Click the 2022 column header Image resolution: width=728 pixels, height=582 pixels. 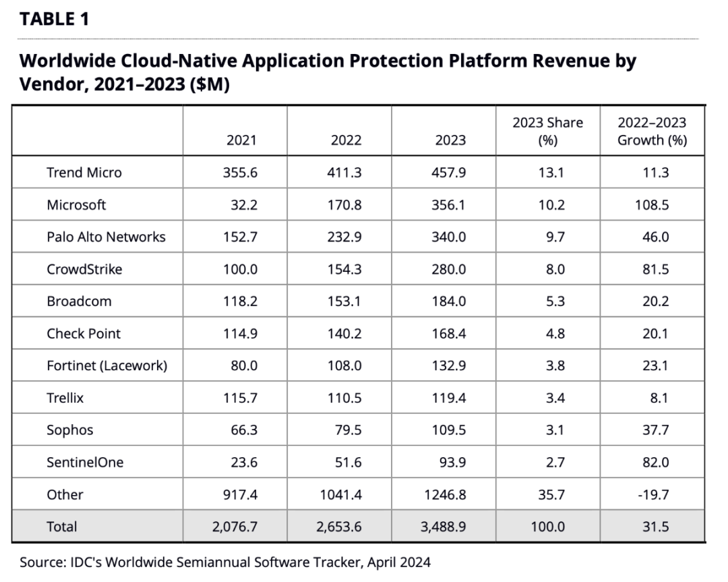(346, 140)
